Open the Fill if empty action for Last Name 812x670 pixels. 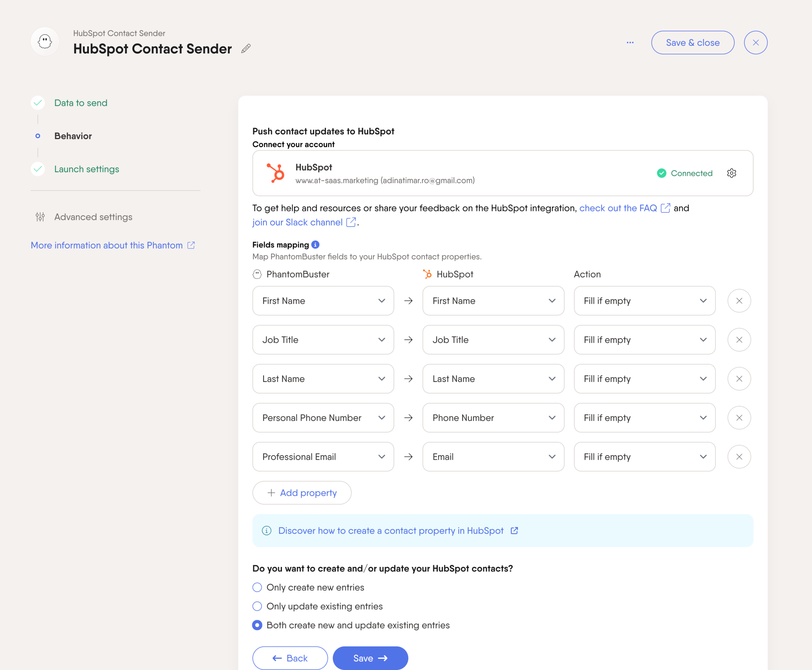644,379
